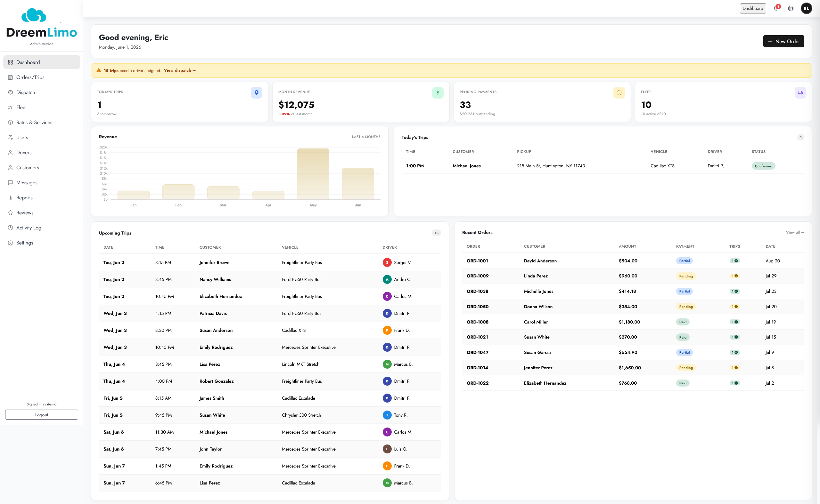Open the Messages section

tap(41, 182)
